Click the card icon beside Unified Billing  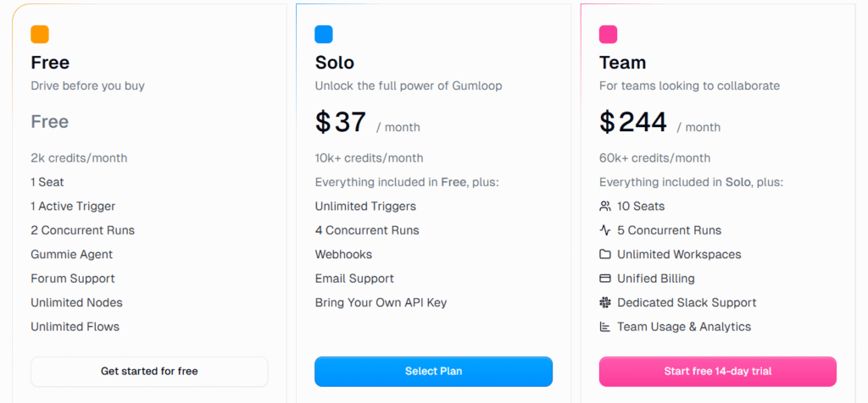click(x=605, y=279)
